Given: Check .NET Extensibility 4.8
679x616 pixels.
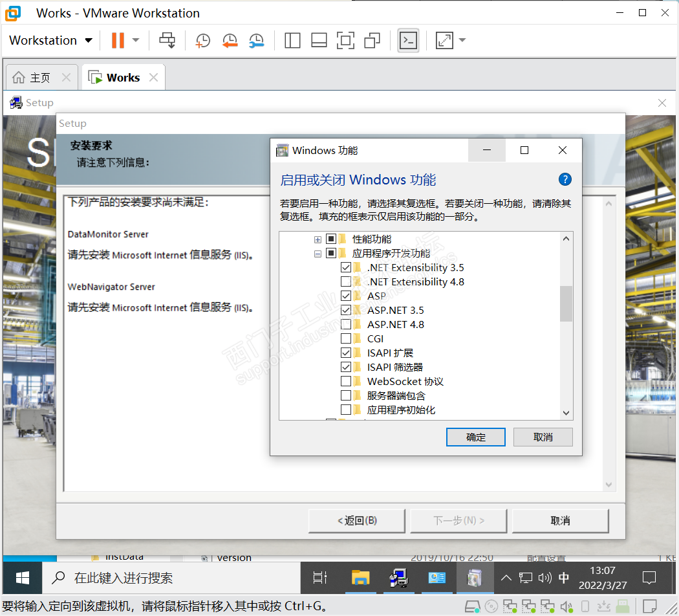Looking at the screenshot, I should click(345, 281).
